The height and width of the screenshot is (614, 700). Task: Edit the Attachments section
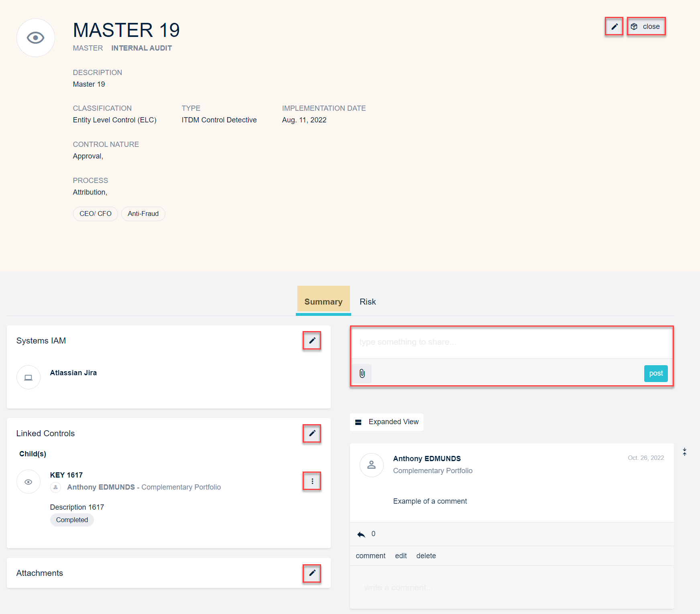point(312,573)
